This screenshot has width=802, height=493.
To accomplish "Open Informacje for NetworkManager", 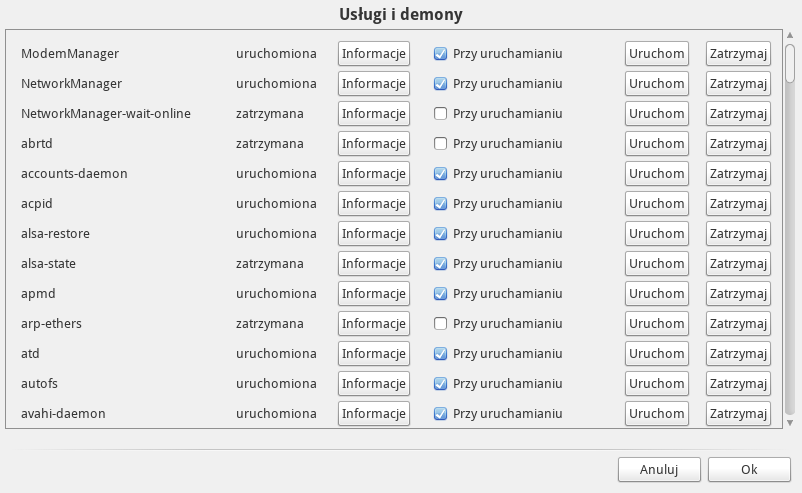I will pyautogui.click(x=374, y=84).
